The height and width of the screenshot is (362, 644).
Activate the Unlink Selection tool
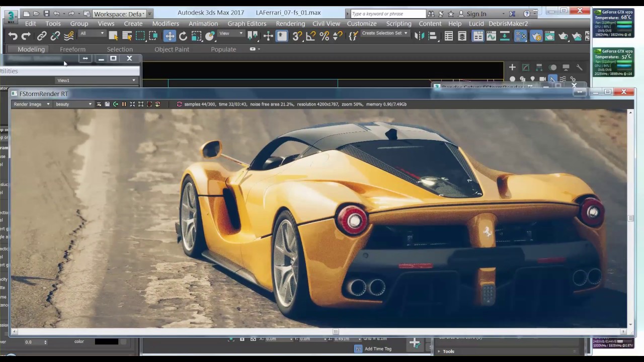(x=55, y=36)
